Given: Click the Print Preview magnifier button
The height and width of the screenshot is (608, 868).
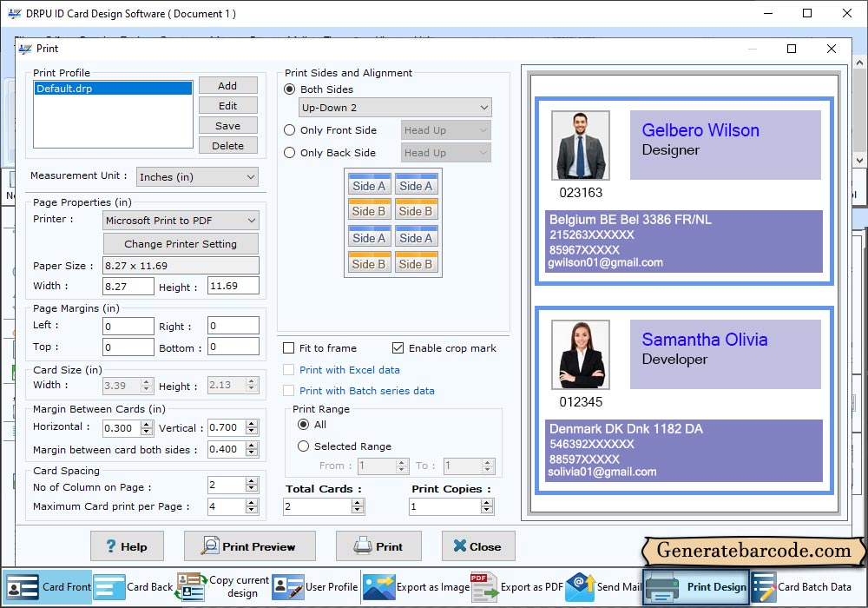Looking at the screenshot, I should [x=250, y=546].
